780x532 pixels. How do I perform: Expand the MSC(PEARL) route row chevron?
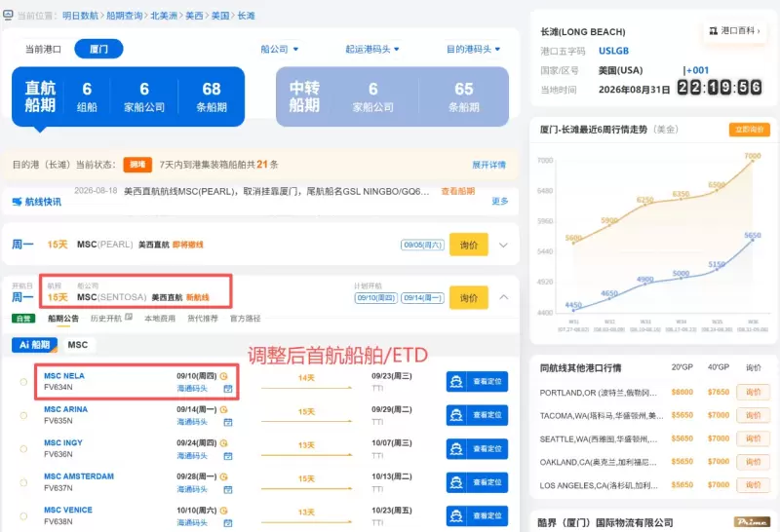(503, 246)
